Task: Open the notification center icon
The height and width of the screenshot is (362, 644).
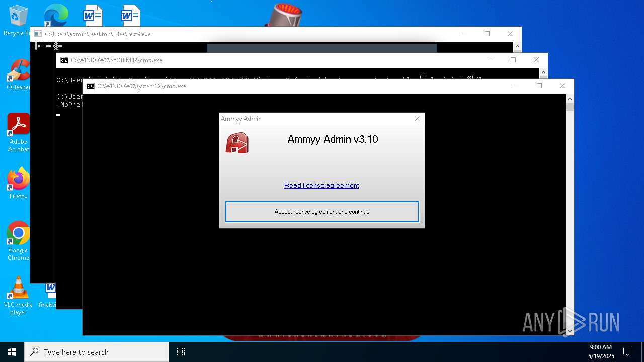Action: tap(627, 352)
